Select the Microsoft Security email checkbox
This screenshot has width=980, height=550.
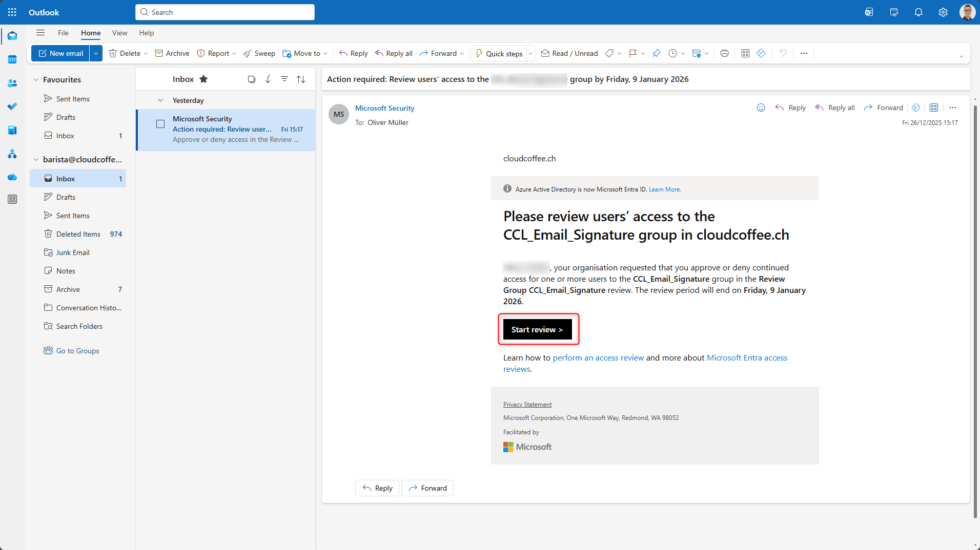click(x=160, y=124)
